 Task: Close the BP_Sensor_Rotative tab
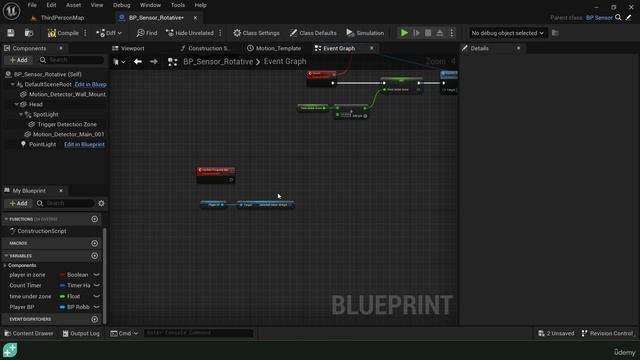[x=195, y=18]
